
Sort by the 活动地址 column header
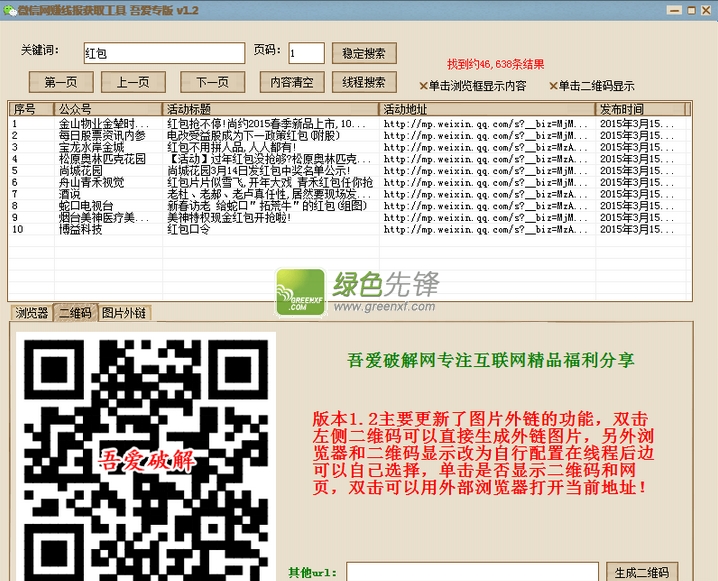pos(487,109)
